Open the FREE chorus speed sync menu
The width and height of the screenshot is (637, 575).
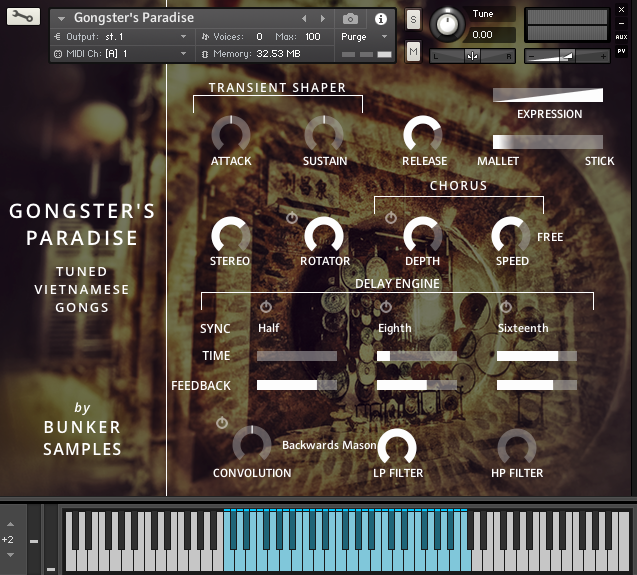[x=550, y=237]
